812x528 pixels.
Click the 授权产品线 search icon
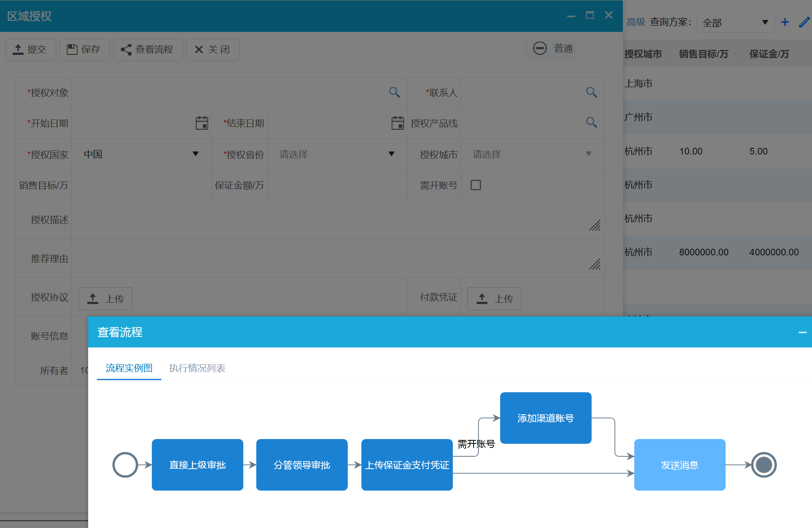tap(591, 122)
